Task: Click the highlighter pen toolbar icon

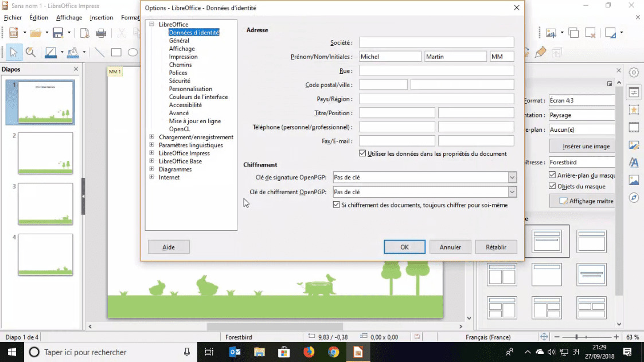Action: pos(541,53)
